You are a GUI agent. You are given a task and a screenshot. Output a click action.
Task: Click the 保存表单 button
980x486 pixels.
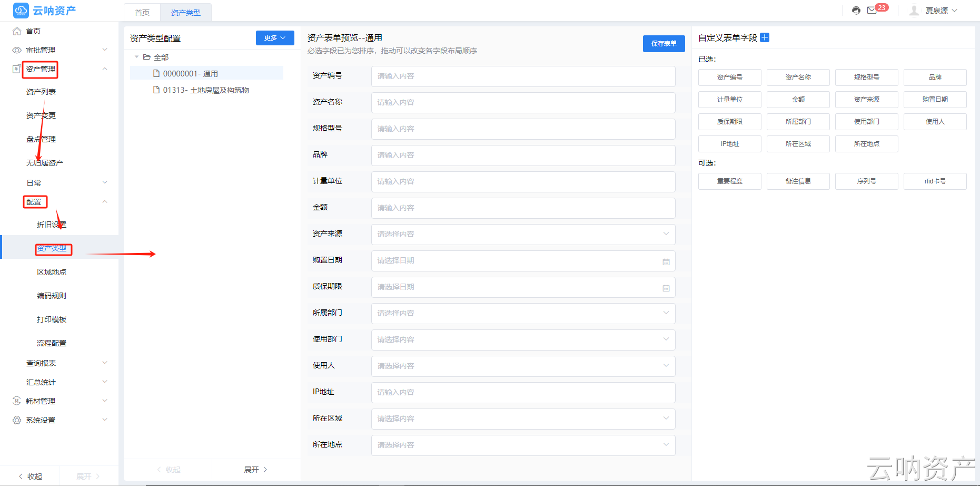664,44
